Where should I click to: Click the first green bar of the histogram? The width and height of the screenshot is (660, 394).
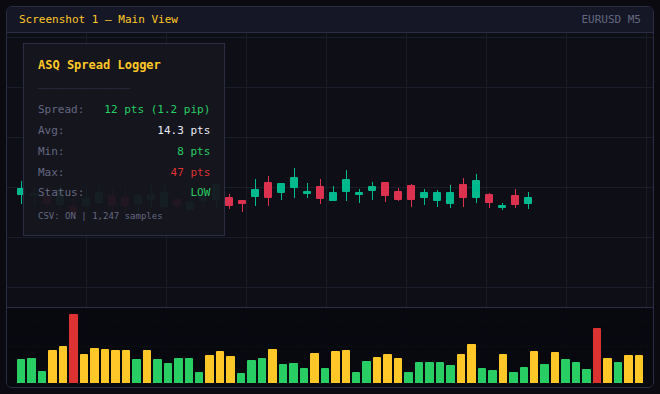[21, 371]
